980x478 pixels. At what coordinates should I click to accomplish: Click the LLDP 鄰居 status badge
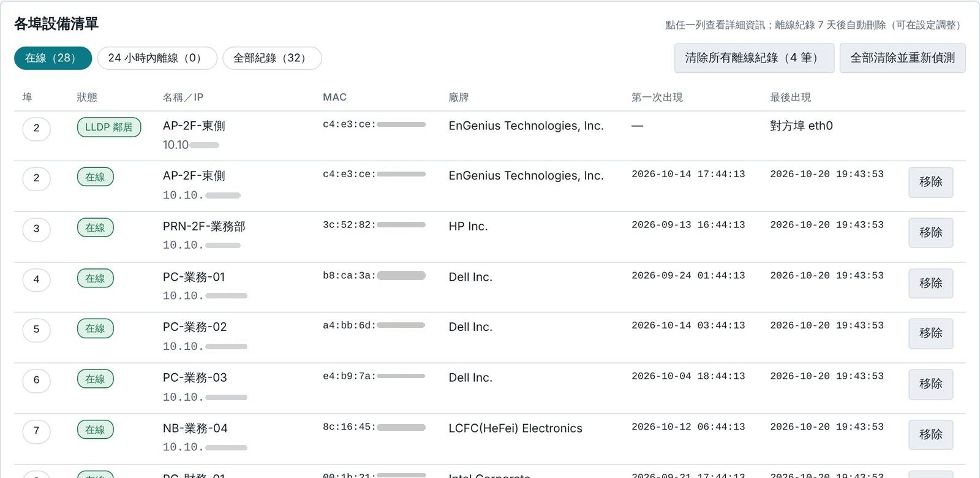pyautogui.click(x=109, y=127)
